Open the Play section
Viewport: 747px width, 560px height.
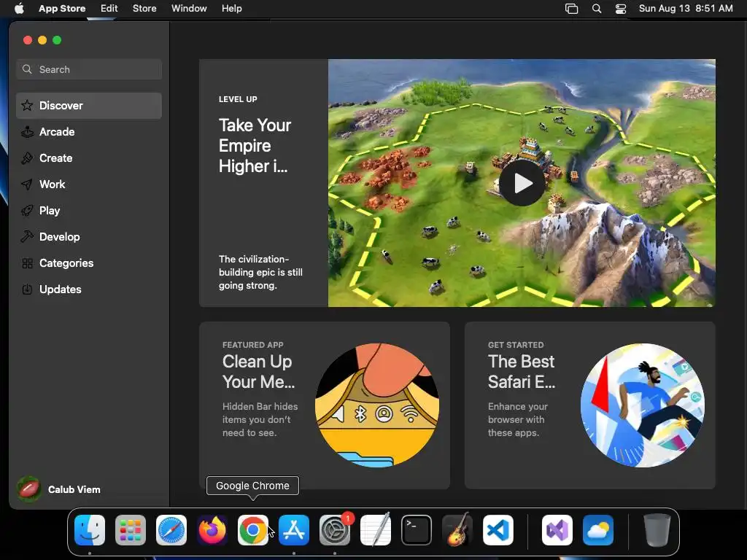(88, 211)
